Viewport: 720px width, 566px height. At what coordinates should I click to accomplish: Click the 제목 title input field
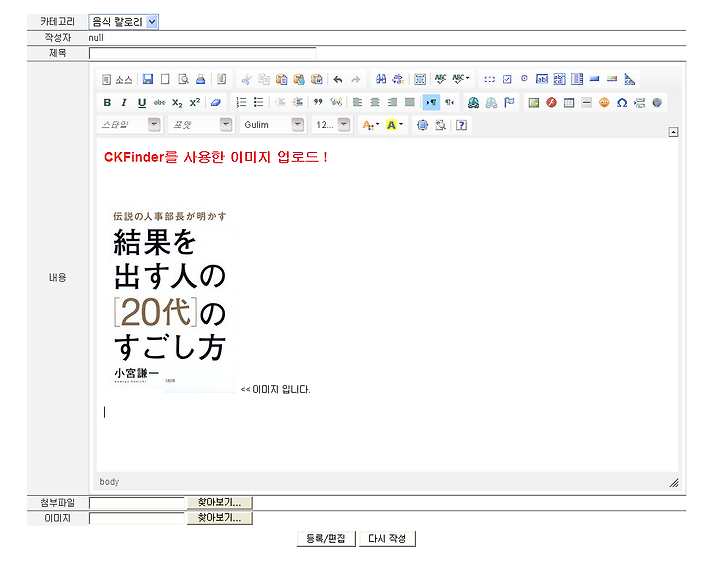202,53
